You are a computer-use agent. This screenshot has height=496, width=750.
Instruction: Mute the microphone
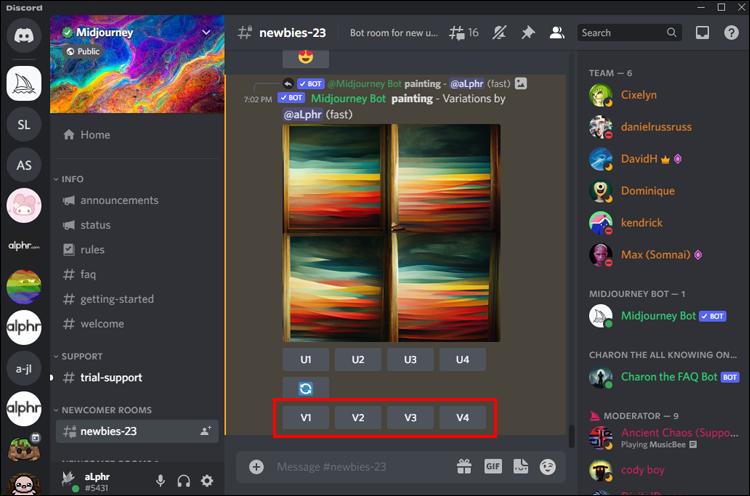click(x=161, y=481)
